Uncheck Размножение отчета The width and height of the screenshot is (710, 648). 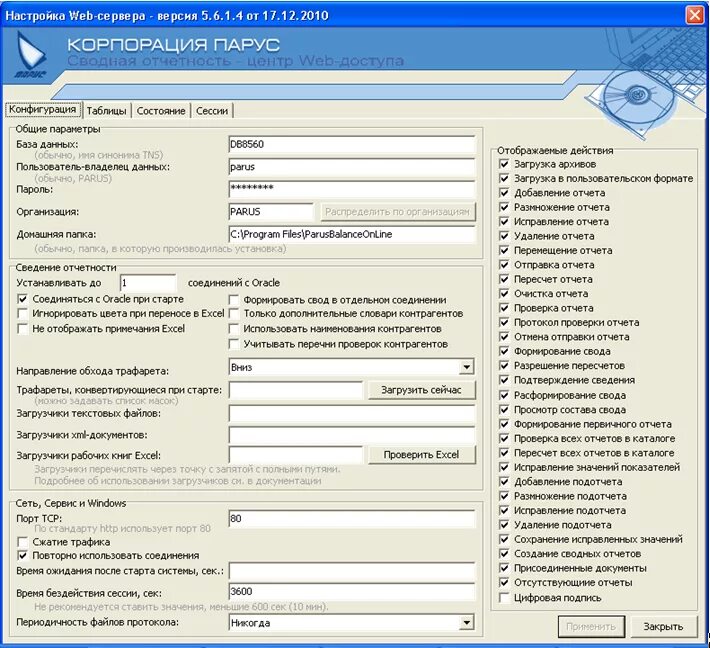[x=504, y=207]
